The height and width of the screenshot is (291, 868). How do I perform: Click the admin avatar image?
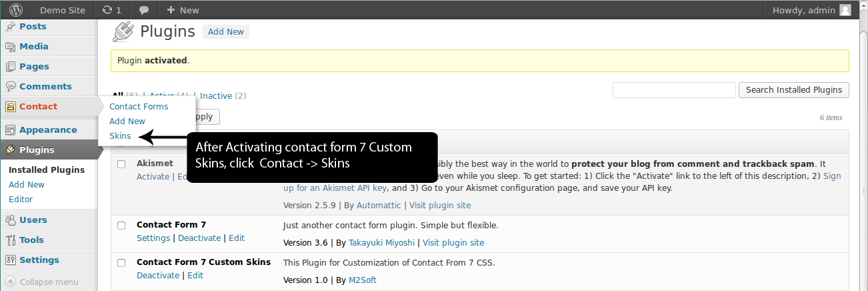(x=845, y=10)
